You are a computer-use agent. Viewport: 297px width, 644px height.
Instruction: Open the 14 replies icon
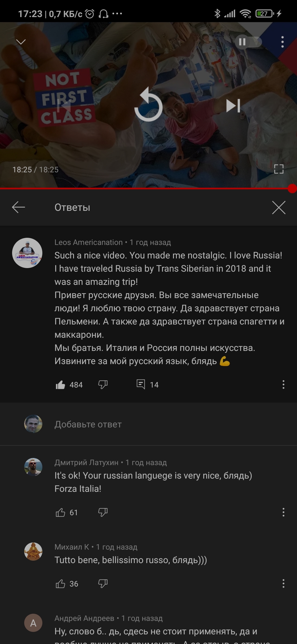(x=141, y=384)
